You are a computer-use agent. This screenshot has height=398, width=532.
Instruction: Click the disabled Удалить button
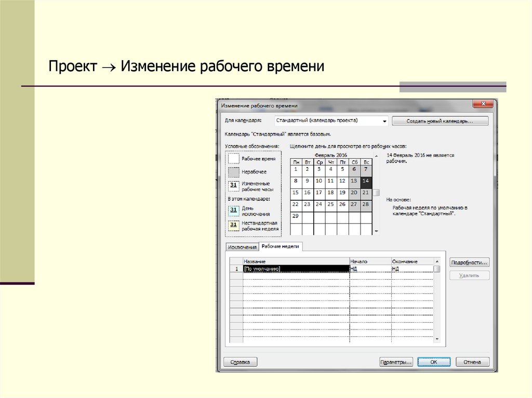pyautogui.click(x=469, y=275)
